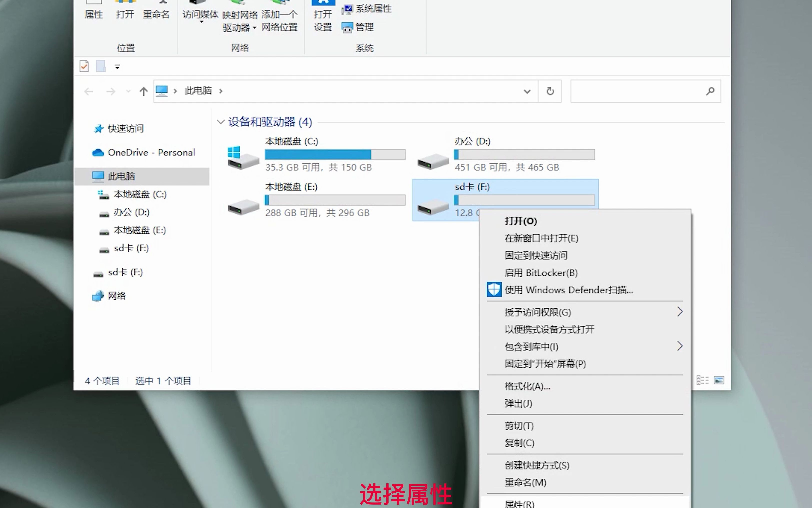The width and height of the screenshot is (812, 508).
Task: Select 本地磁盘 (E:) in the sidebar tree
Action: (132, 230)
